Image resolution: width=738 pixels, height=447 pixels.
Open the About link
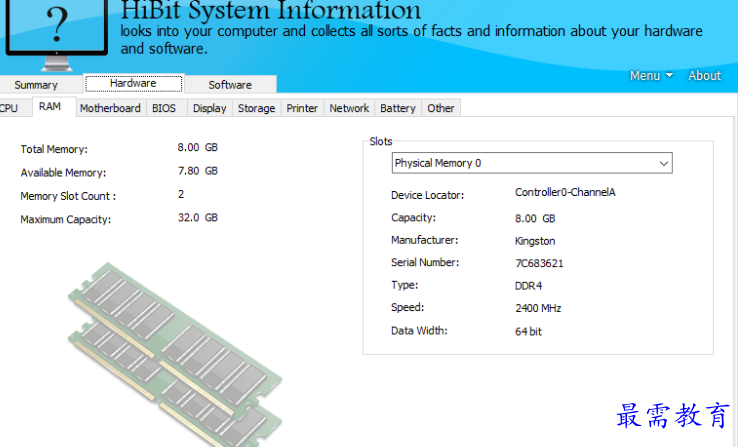click(704, 76)
